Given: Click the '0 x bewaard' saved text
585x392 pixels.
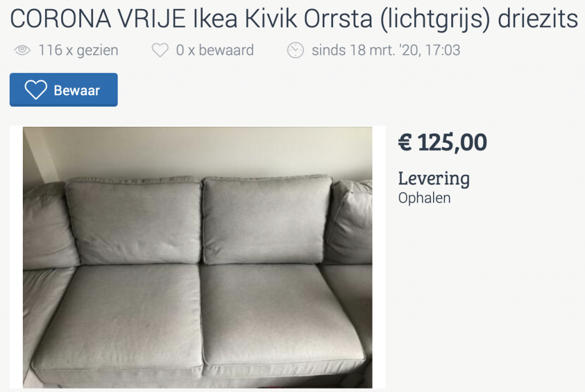Looking at the screenshot, I should click(x=215, y=50).
